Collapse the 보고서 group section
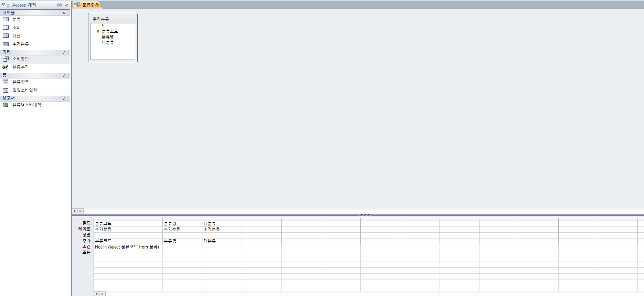The width and height of the screenshot is (644, 296). pos(64,98)
